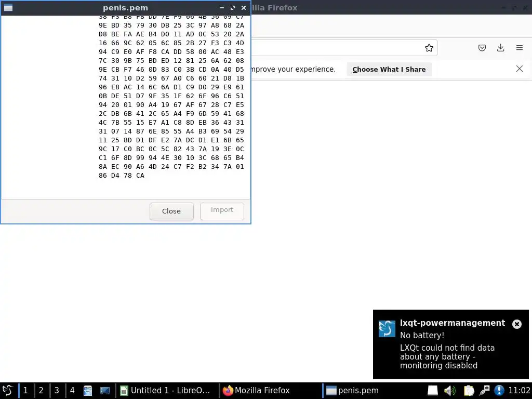The height and width of the screenshot is (399, 532).
Task: Click hex row starting with 4C 7B 55
Action: click(171, 123)
